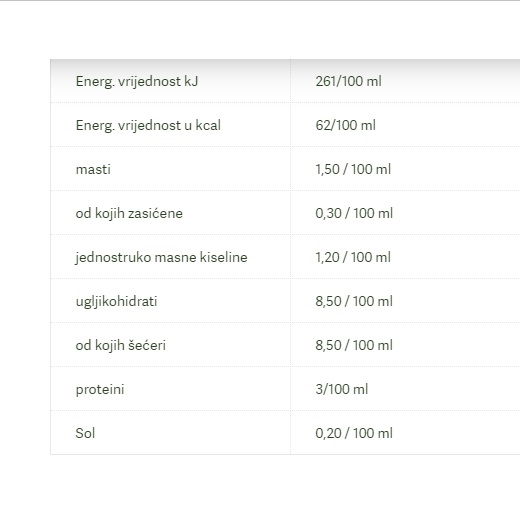Click the 'Sol' row label
This screenshot has width=520, height=520.
(85, 433)
